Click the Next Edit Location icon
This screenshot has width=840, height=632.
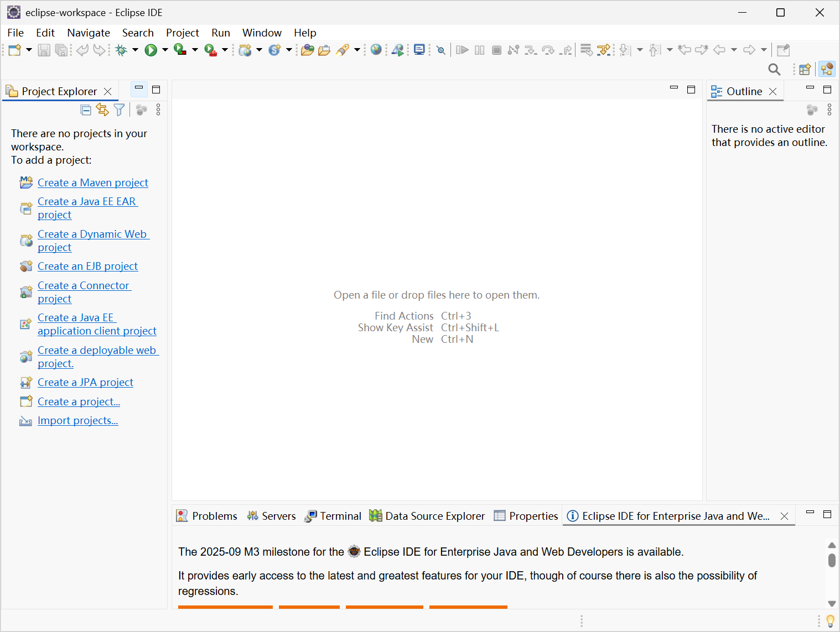pos(702,50)
